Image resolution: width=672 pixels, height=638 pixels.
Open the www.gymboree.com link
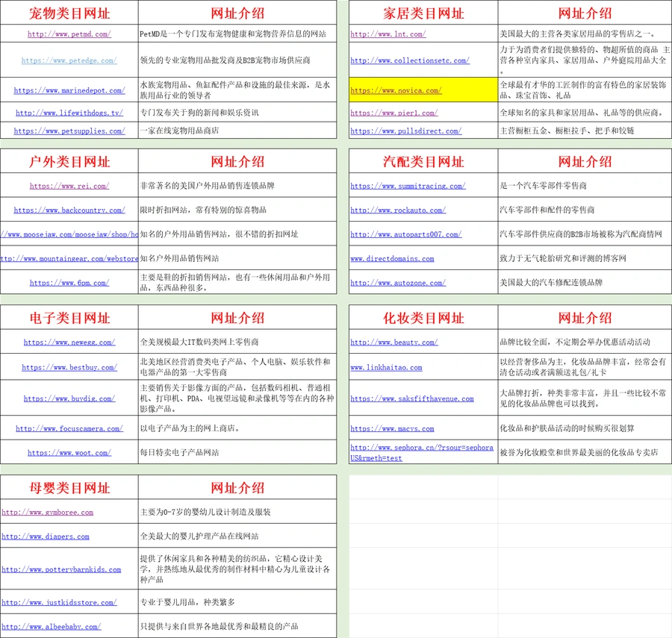(48, 512)
